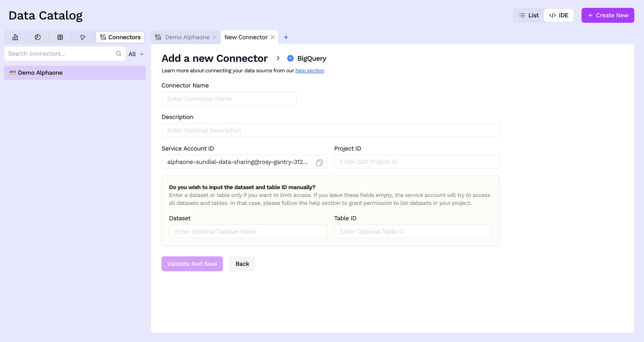Click Validate And Save
This screenshot has width=644, height=342.
click(x=192, y=264)
